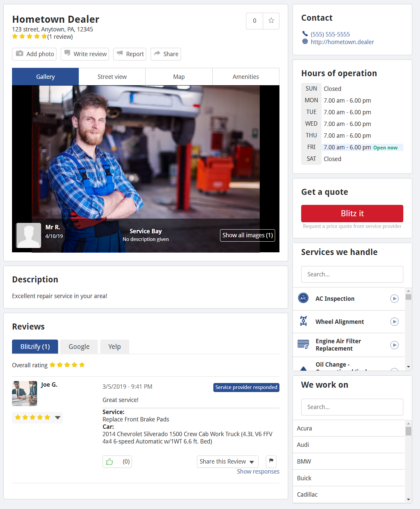
Task: Click the Add photo camera button
Action: pyautogui.click(x=34, y=54)
